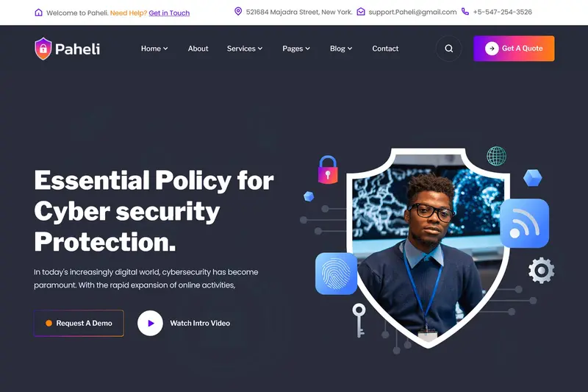Click the blue wifi signal icon tile
Image resolution: width=588 pixels, height=392 pixels.
tap(524, 223)
